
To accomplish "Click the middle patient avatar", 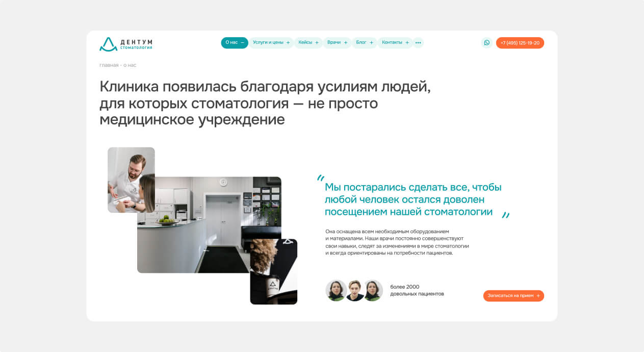I will coord(354,290).
